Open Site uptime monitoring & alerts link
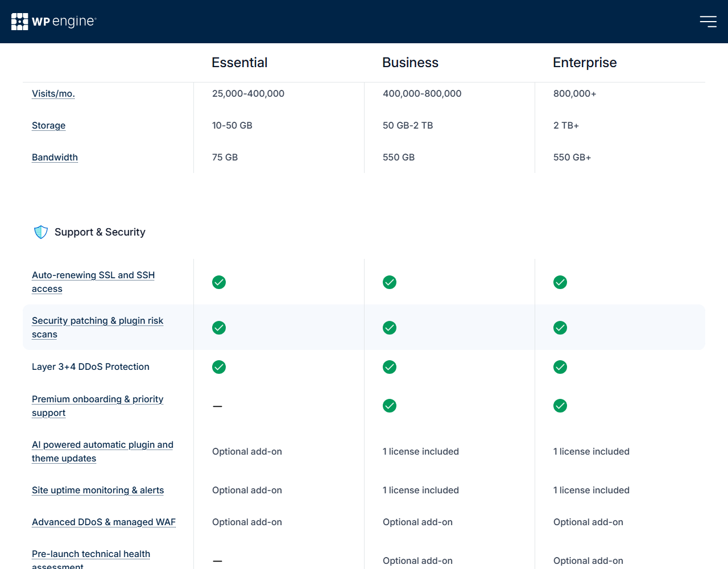Image resolution: width=728 pixels, height=569 pixels. [x=98, y=490]
